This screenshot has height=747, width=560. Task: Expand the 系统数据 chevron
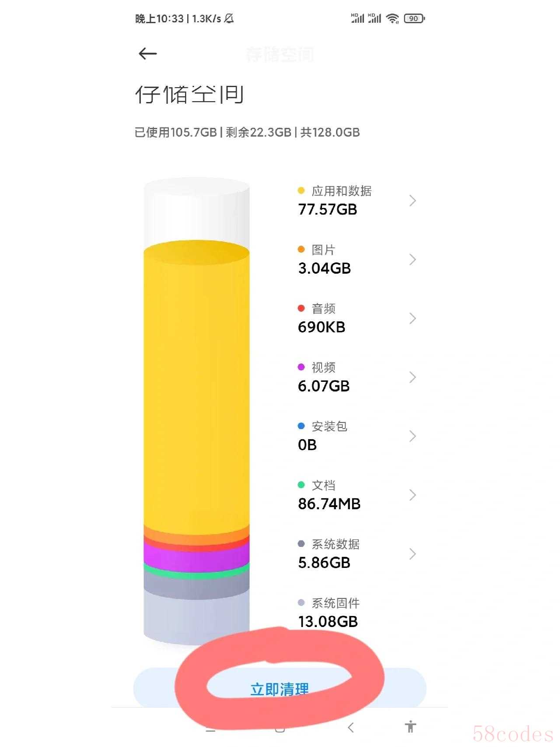click(412, 554)
